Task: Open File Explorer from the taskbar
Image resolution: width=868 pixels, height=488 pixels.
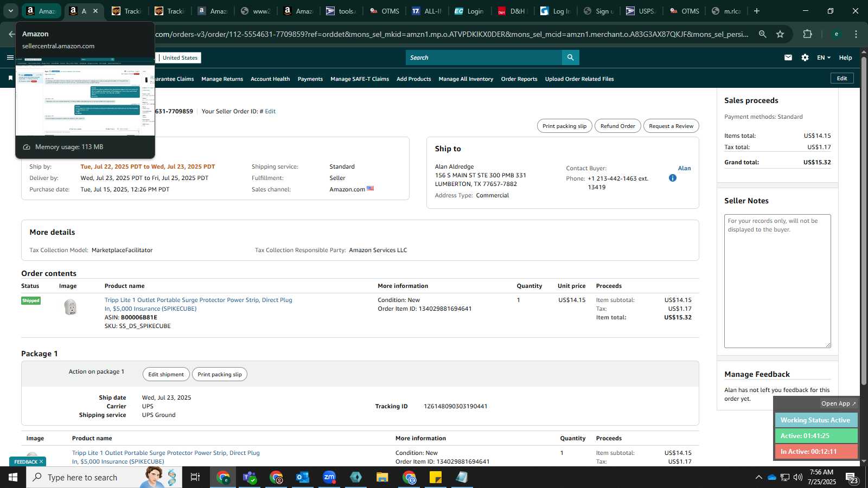Action: (x=382, y=477)
